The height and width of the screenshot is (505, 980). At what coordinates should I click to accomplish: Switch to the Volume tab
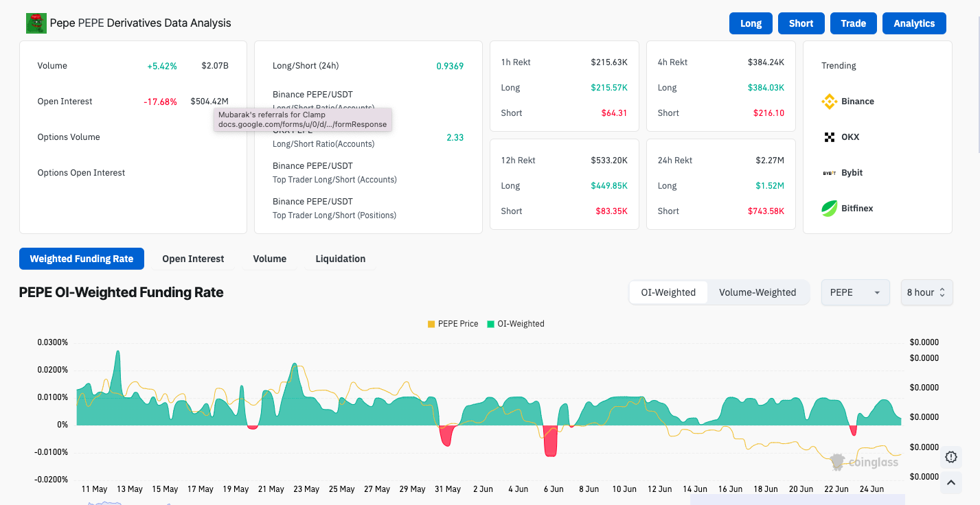tap(269, 259)
